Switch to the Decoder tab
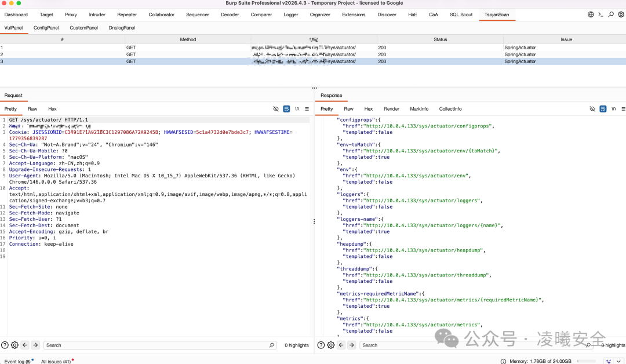 point(230,14)
